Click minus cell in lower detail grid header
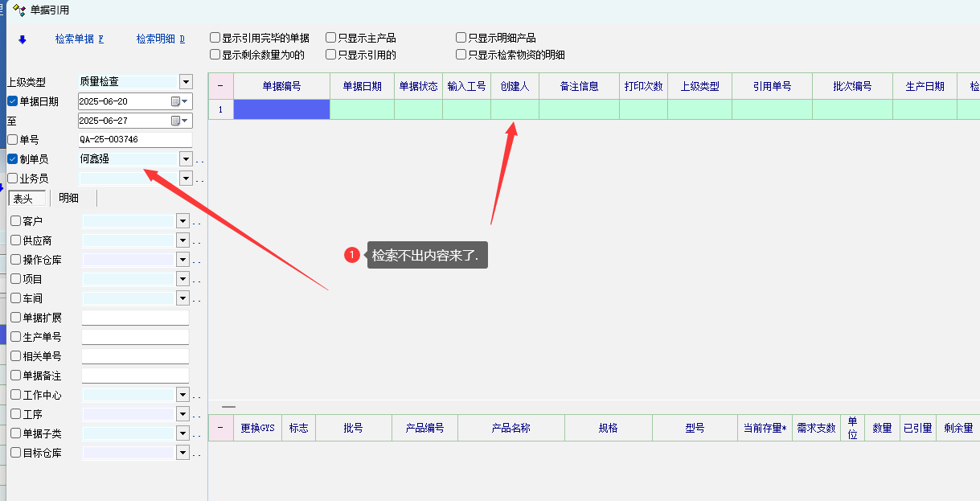Image resolution: width=980 pixels, height=501 pixels. (220, 428)
